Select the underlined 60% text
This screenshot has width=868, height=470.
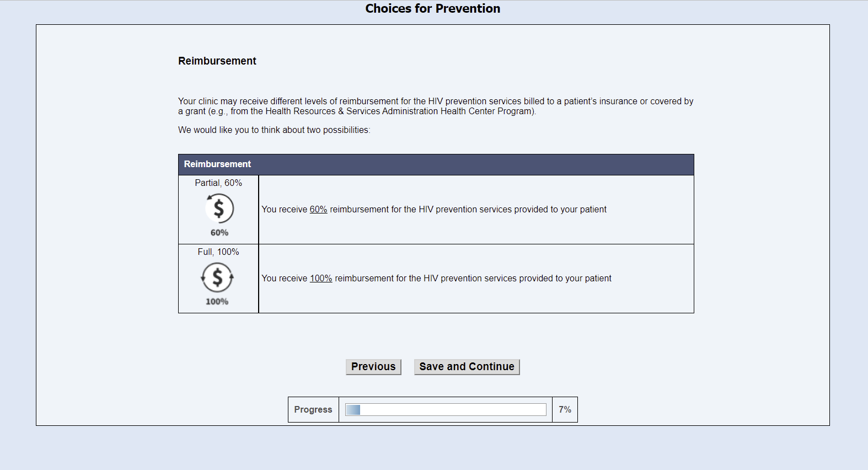coord(318,210)
